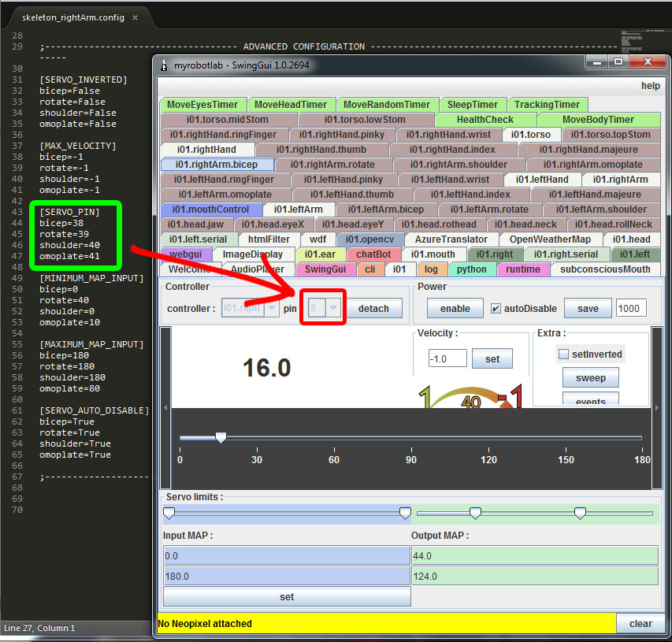Click the input limits maximum slider handle
The height and width of the screenshot is (642, 672).
pos(405,513)
